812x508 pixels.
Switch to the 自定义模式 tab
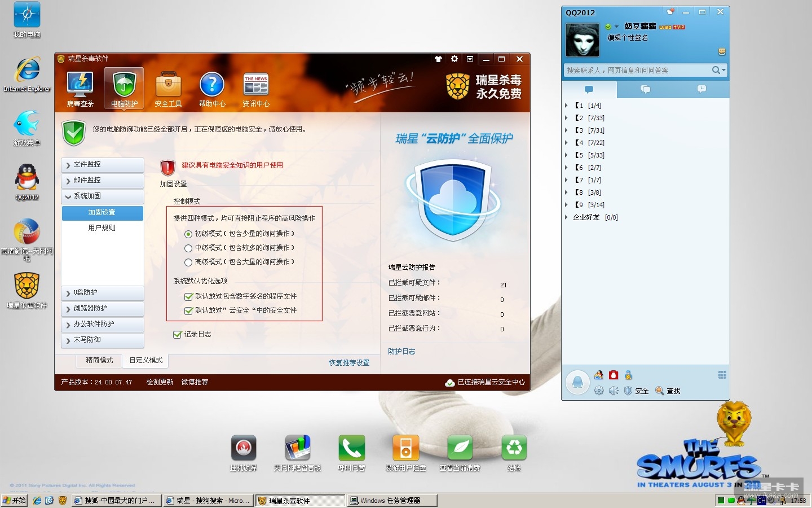click(146, 361)
